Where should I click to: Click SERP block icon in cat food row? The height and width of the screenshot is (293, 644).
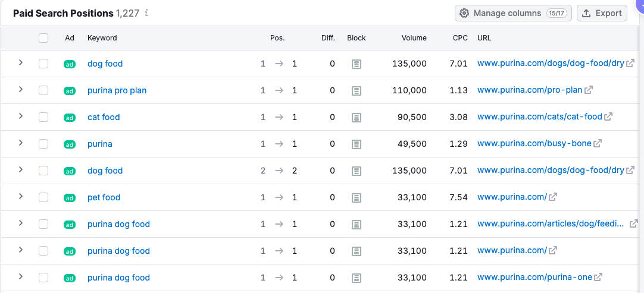(357, 118)
